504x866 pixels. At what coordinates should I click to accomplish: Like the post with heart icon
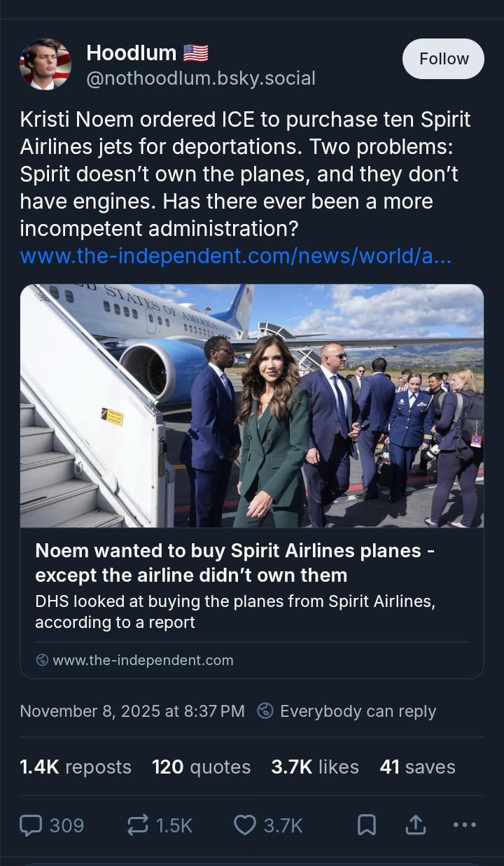tap(244, 825)
